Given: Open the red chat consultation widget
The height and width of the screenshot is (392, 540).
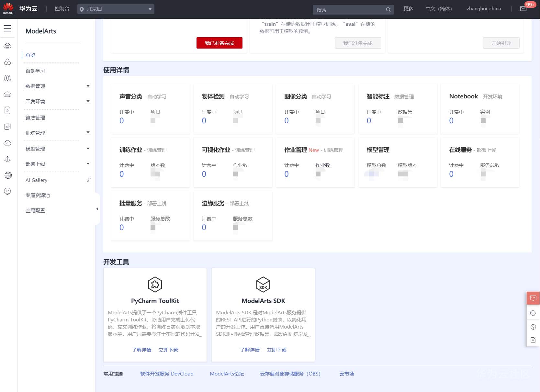Looking at the screenshot, I should [x=533, y=298].
